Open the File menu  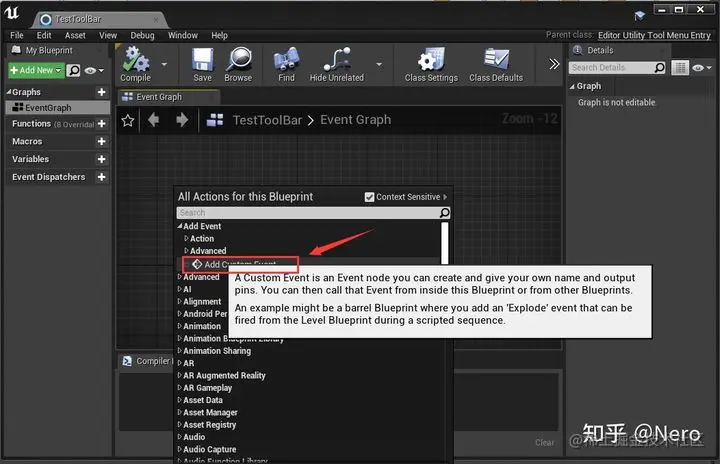coord(17,35)
